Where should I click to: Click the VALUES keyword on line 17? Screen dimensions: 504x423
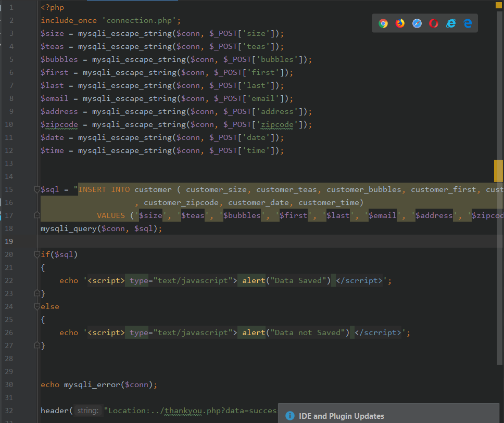click(x=111, y=215)
